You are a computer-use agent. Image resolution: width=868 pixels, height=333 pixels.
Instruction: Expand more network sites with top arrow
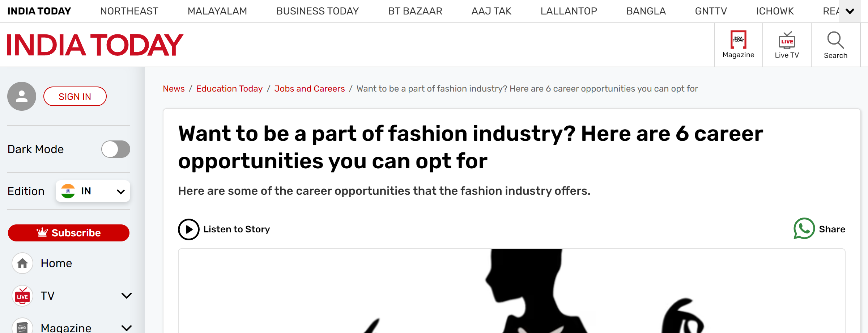(x=850, y=11)
